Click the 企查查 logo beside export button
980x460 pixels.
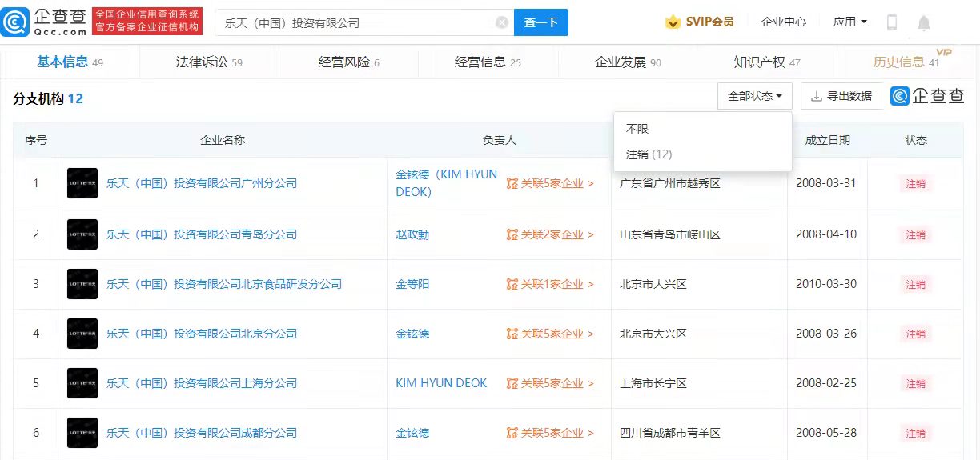(928, 96)
